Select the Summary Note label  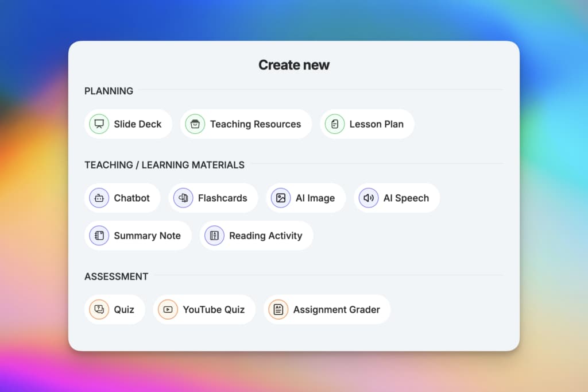click(x=148, y=236)
